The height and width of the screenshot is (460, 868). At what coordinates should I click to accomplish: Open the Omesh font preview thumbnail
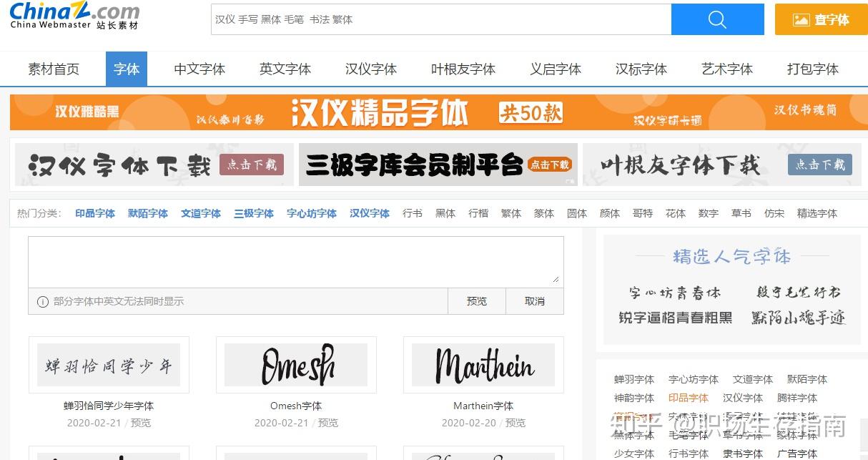point(296,365)
